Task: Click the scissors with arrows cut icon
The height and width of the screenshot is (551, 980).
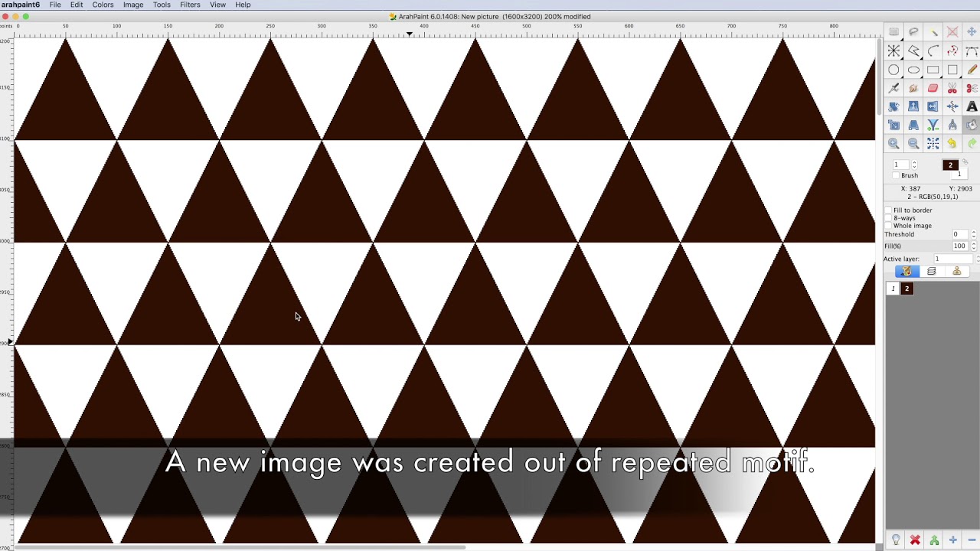Action: point(952,88)
